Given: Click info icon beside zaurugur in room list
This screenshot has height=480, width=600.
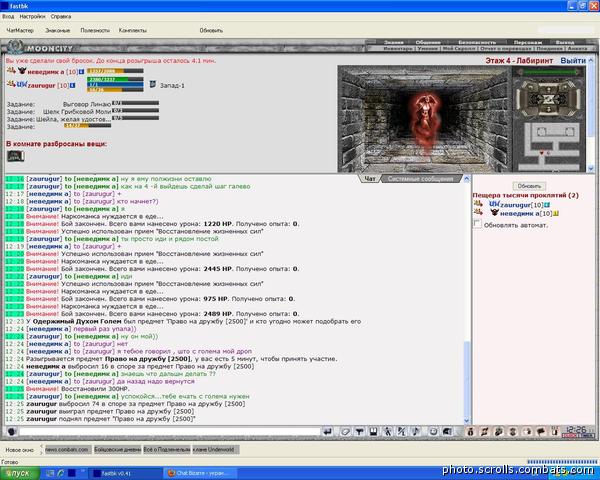Looking at the screenshot, I should [x=547, y=205].
